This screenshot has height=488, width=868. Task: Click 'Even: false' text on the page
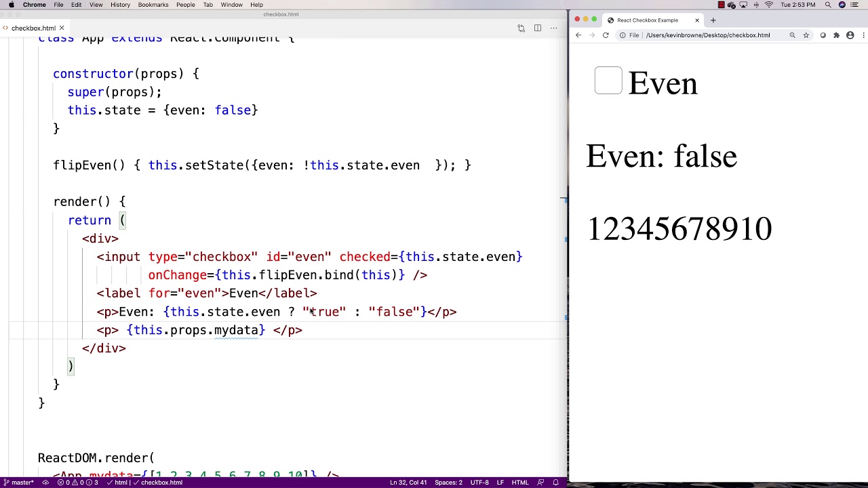(x=661, y=157)
